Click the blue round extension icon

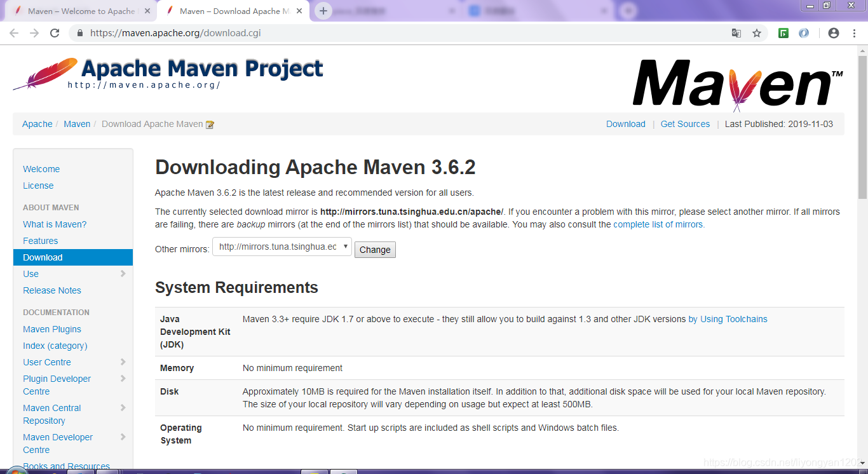click(x=804, y=33)
